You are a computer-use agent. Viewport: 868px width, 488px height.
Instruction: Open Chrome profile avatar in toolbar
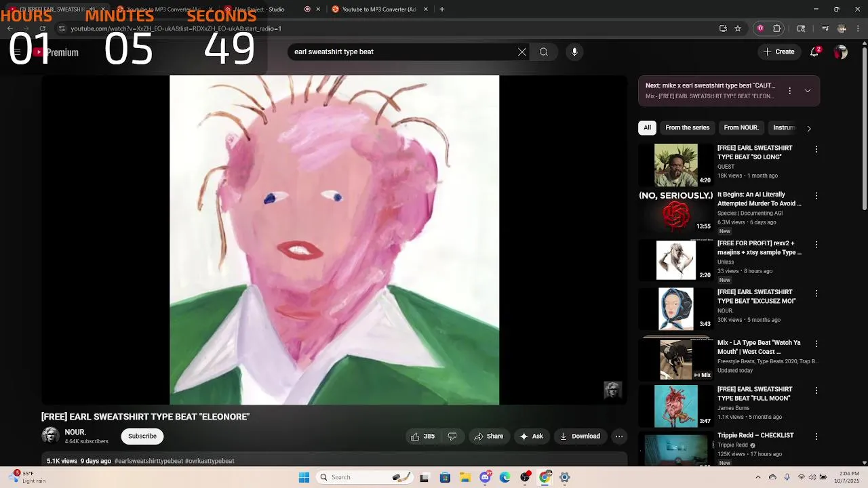(x=842, y=28)
